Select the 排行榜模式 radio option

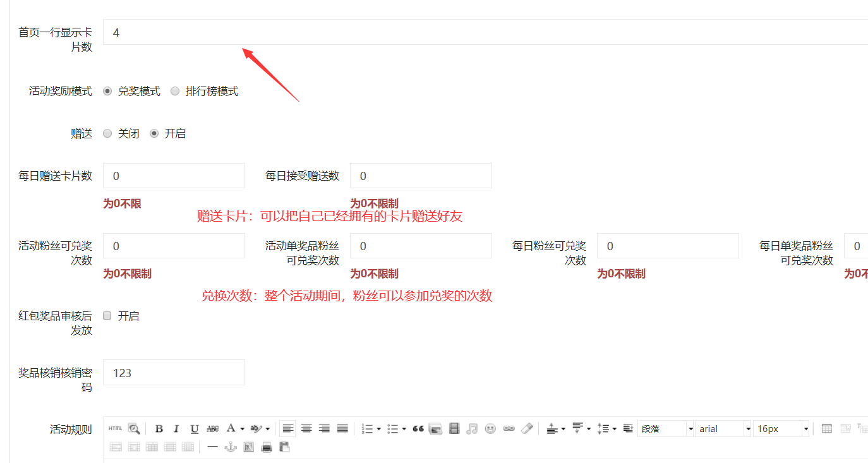coord(176,92)
